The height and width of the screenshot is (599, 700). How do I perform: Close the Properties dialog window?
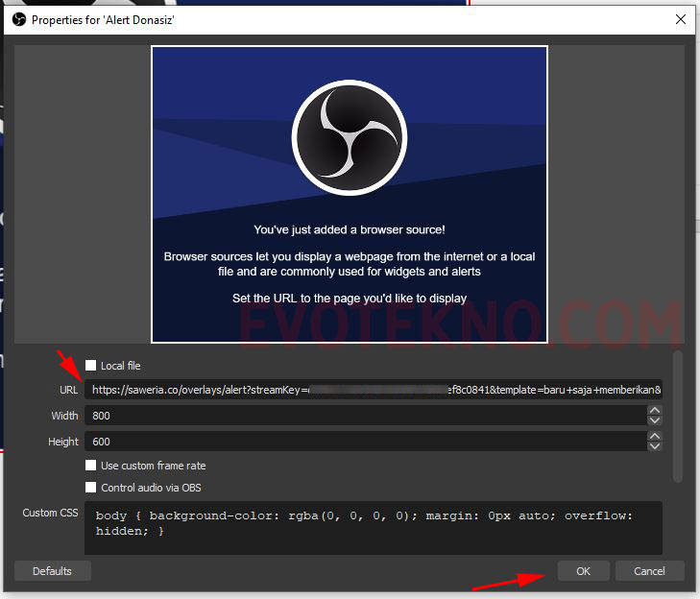point(681,19)
